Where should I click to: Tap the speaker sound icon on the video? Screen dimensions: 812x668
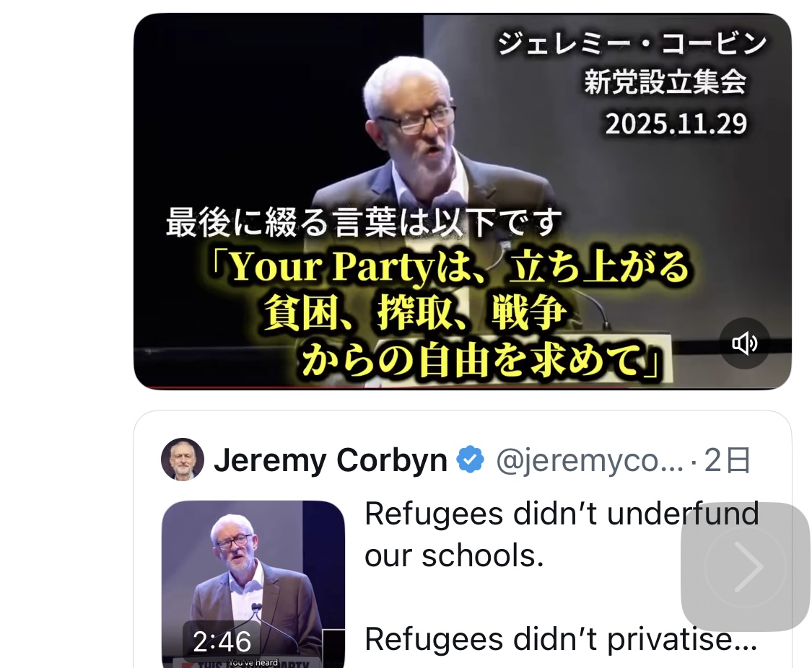click(x=744, y=343)
